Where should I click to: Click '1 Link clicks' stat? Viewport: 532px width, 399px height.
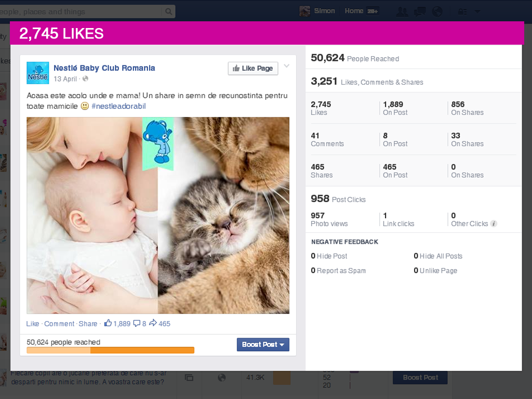(x=398, y=219)
